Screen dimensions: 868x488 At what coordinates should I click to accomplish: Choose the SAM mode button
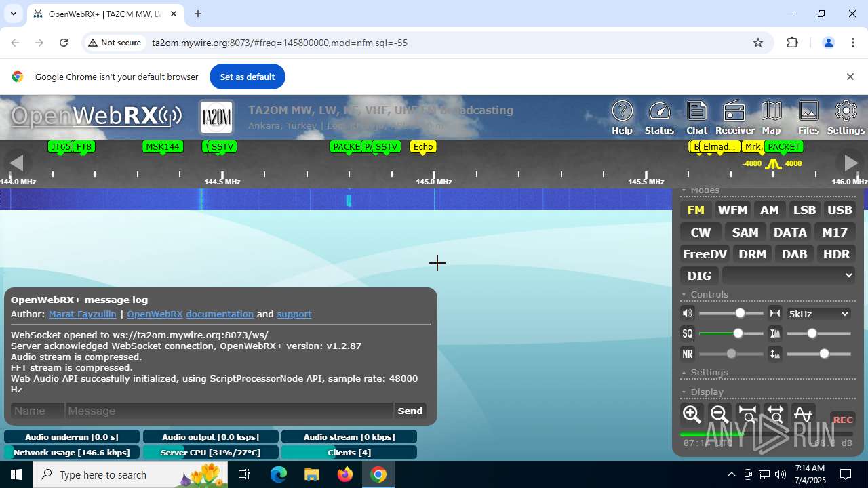(x=745, y=232)
